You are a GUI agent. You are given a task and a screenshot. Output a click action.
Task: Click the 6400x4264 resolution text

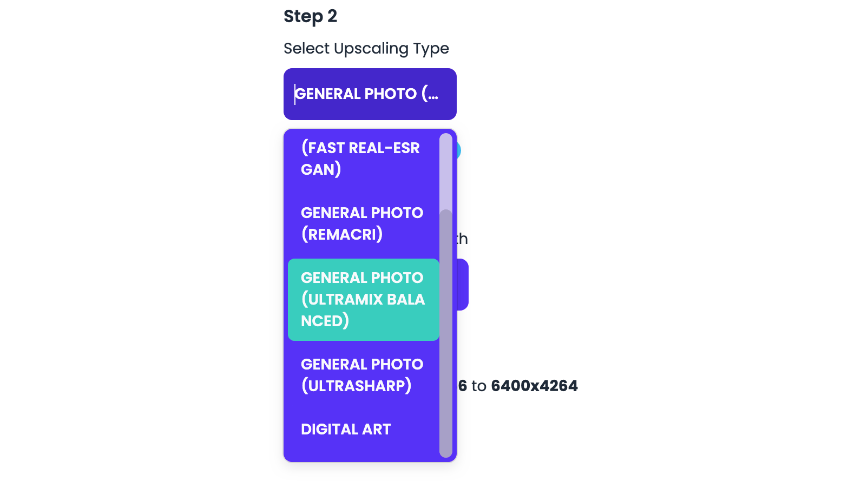pyautogui.click(x=534, y=386)
